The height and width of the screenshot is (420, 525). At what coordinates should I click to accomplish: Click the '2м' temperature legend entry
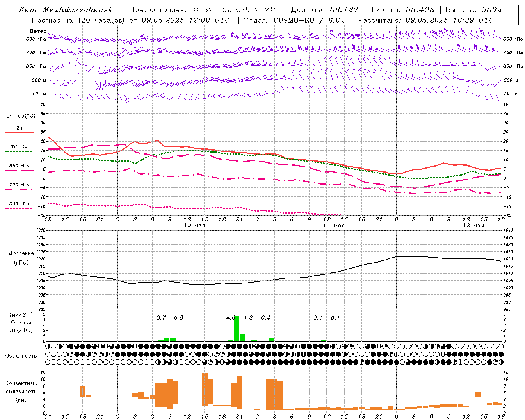19,128
